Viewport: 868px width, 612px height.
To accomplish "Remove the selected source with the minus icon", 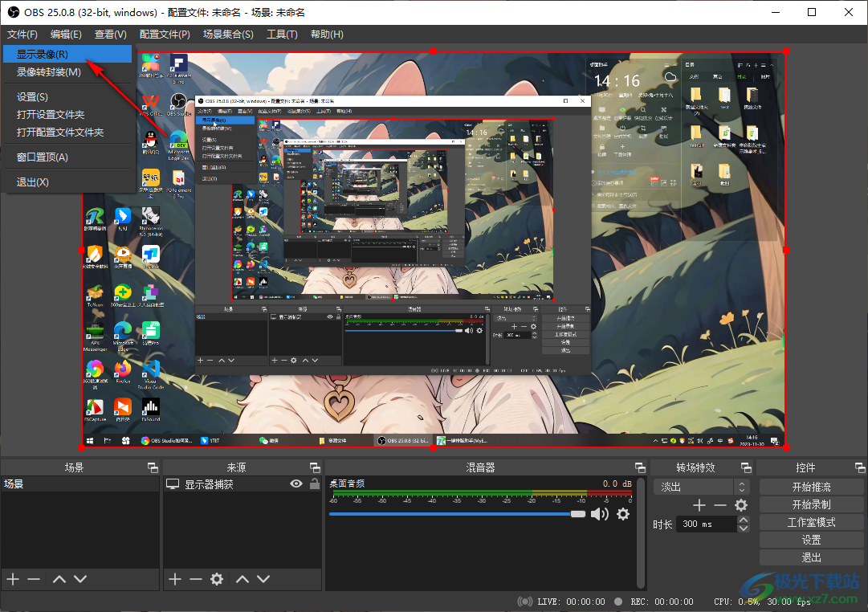I will [195, 579].
